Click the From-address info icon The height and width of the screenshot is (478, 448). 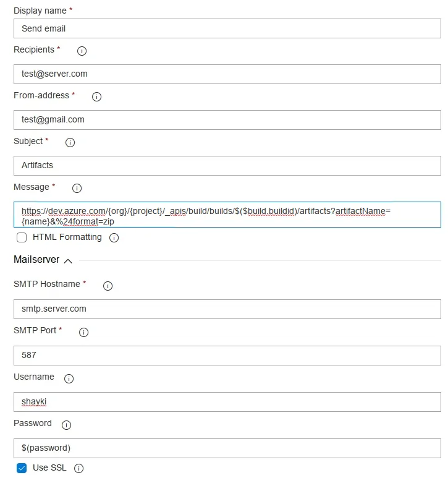coord(96,96)
